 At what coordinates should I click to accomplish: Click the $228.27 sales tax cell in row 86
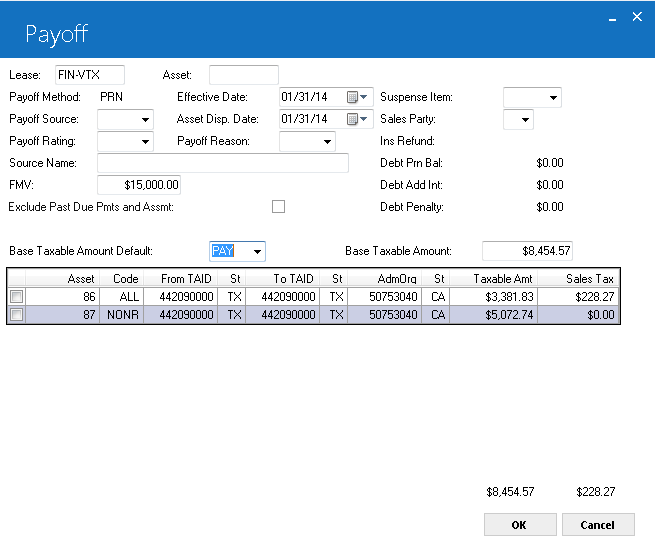(x=578, y=297)
